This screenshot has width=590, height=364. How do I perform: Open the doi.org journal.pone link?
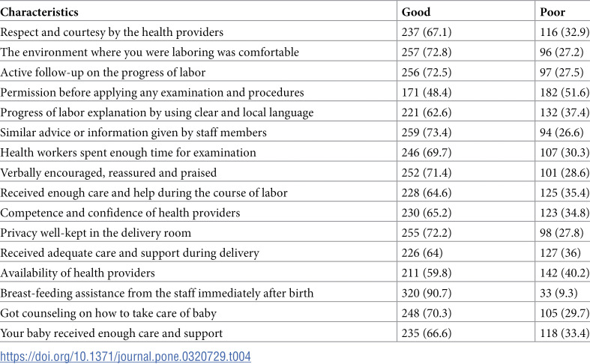pyautogui.click(x=125, y=356)
